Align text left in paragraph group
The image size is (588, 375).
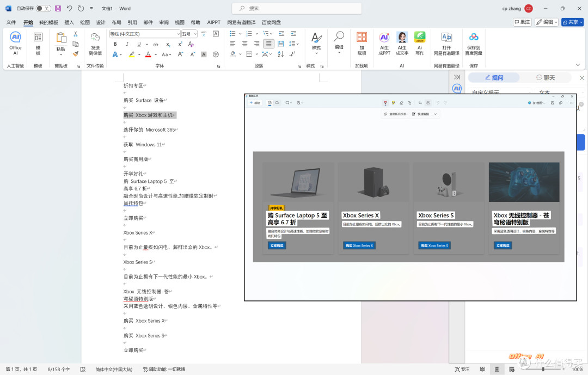(232, 44)
